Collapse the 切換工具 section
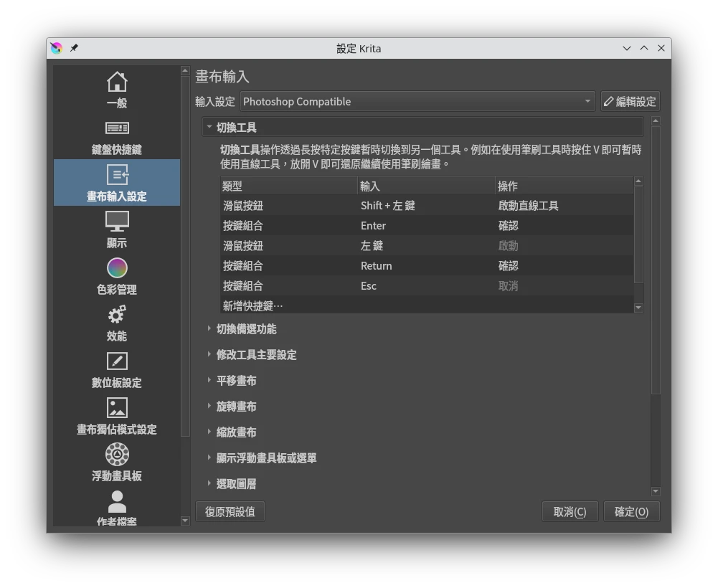 click(209, 128)
